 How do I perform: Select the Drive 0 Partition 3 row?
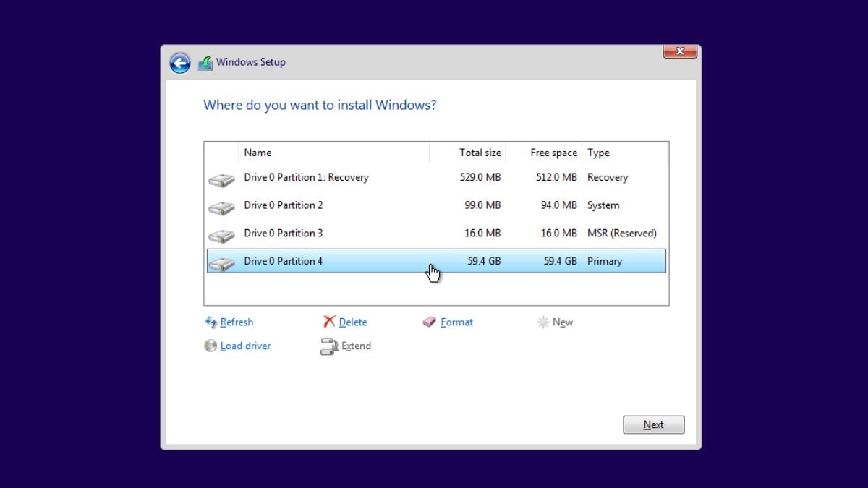point(436,234)
